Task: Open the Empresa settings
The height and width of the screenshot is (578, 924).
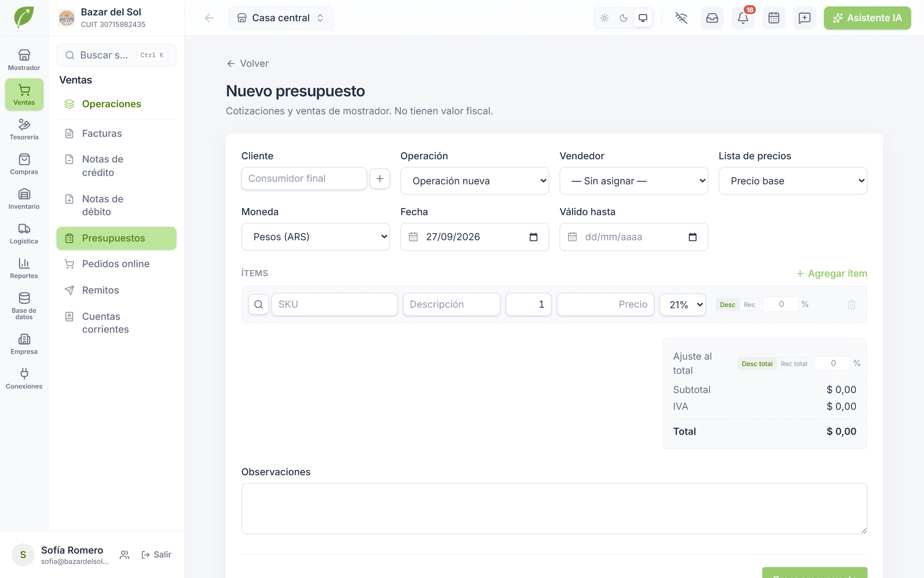Action: click(24, 344)
